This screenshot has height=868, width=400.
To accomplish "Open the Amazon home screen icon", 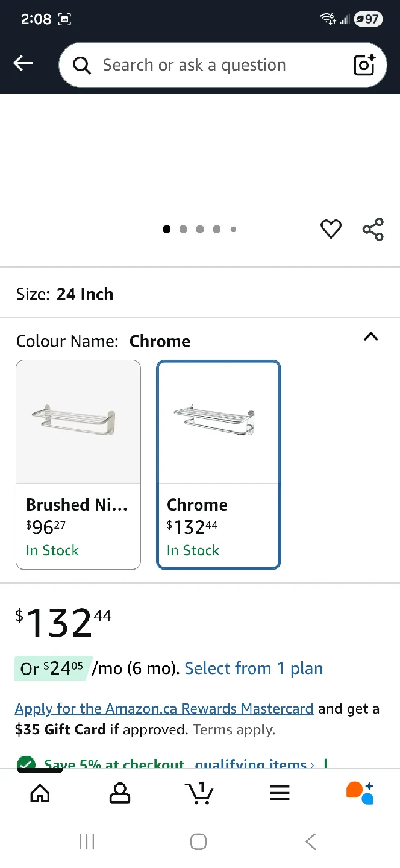I will pyautogui.click(x=40, y=793).
